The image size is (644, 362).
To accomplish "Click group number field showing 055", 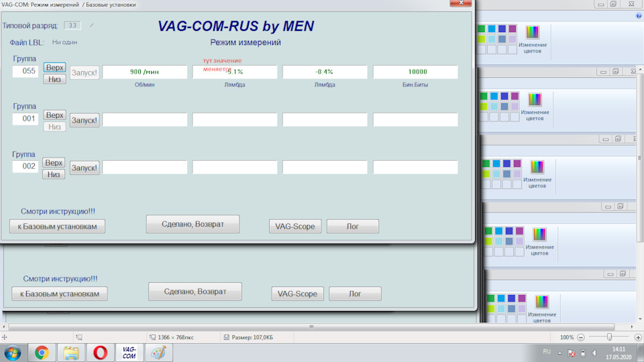I will pyautogui.click(x=25, y=71).
